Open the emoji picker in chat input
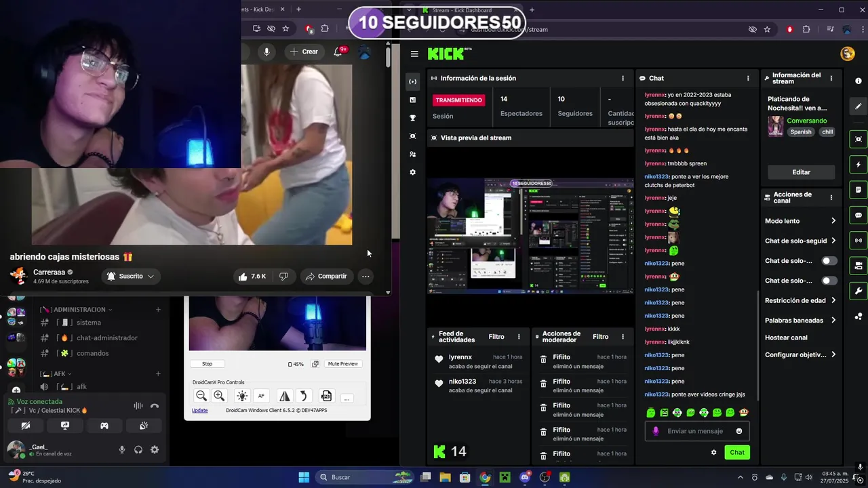 pyautogui.click(x=739, y=431)
